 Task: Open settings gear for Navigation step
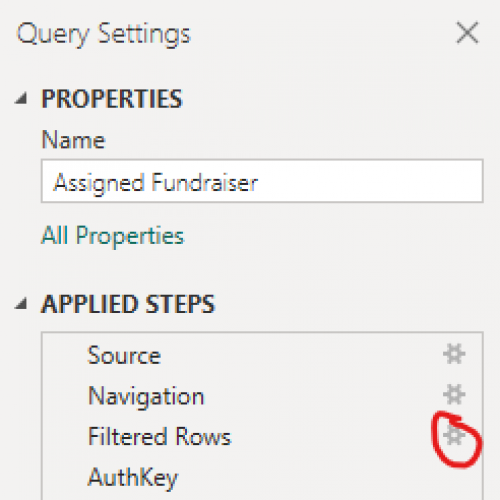coord(454,395)
